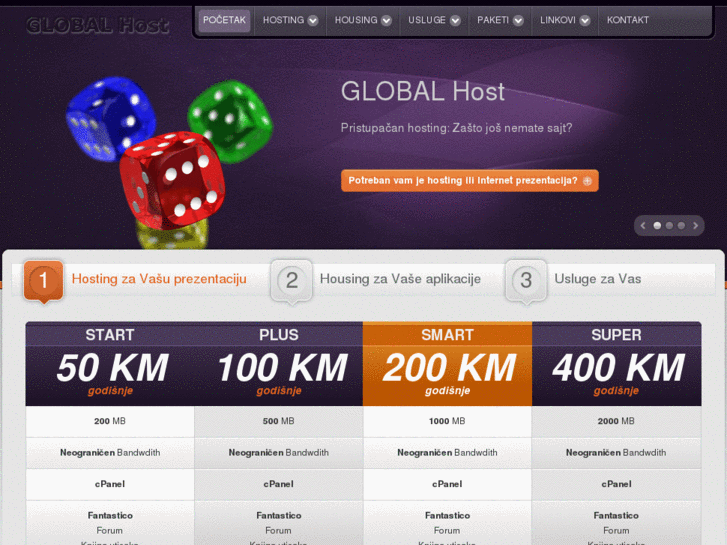
Task: Click the 1000 MB cell
Action: point(447,421)
